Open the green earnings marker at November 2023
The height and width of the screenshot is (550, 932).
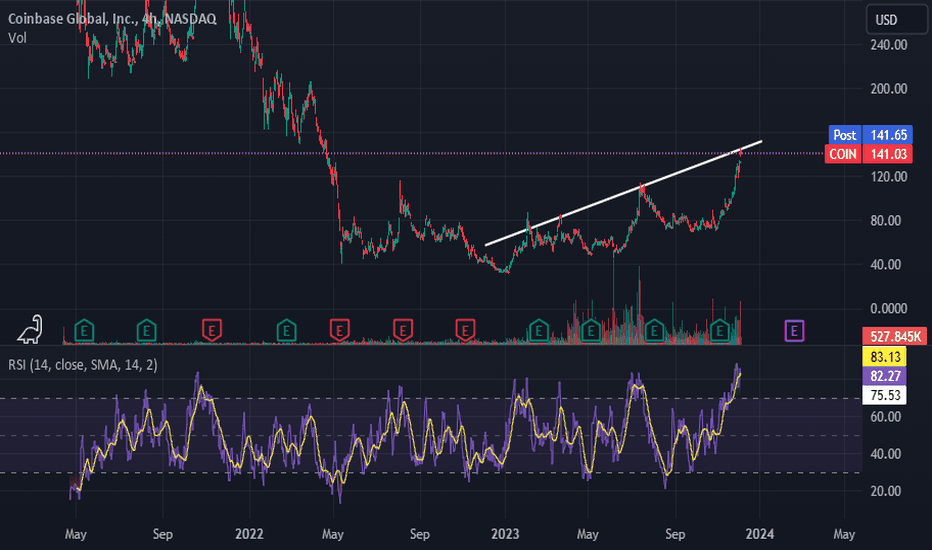click(x=720, y=330)
